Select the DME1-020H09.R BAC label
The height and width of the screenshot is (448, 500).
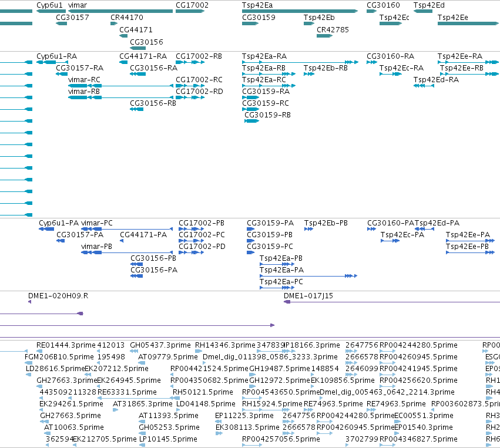click(x=58, y=296)
